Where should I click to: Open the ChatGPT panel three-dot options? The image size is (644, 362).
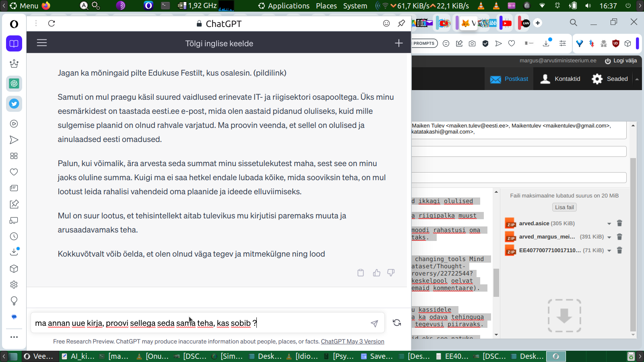click(x=36, y=23)
